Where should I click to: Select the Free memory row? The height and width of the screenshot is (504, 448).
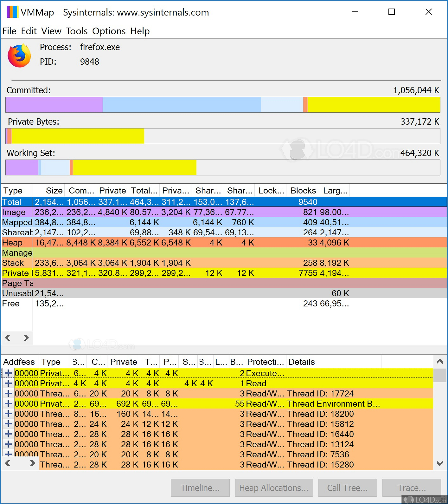pos(224,303)
